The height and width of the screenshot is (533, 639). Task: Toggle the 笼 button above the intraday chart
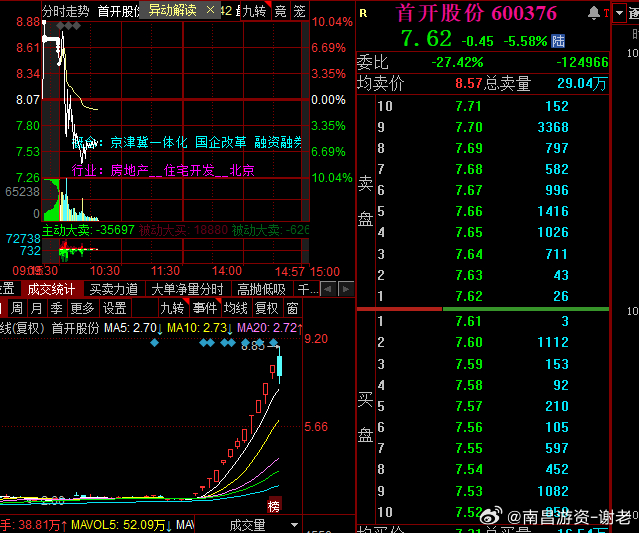point(299,11)
